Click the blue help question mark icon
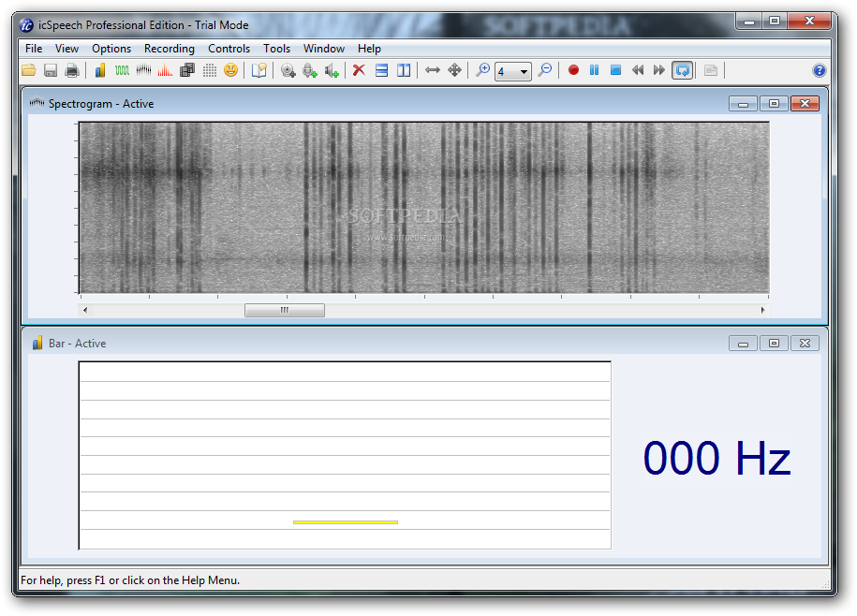Viewport: 857px width, 616px height. pos(819,70)
